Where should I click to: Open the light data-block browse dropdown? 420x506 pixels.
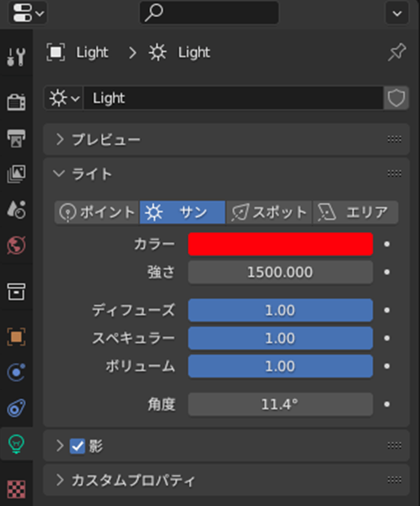point(64,98)
